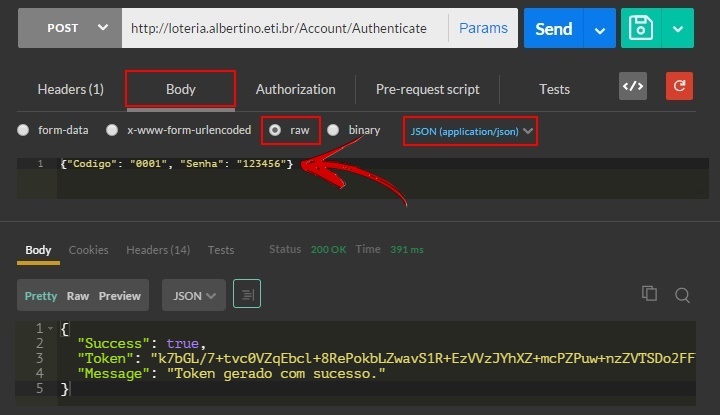The width and height of the screenshot is (720, 415).
Task: Open the response Cookies tab
Action: click(x=89, y=250)
